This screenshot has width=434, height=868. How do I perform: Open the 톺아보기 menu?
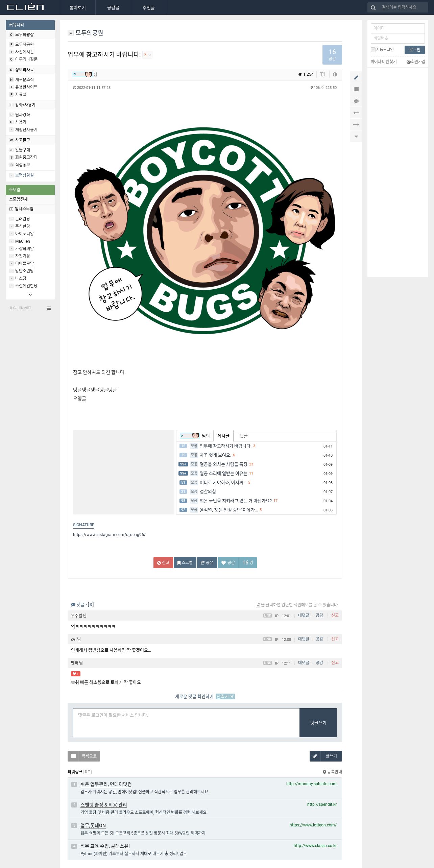point(78,7)
